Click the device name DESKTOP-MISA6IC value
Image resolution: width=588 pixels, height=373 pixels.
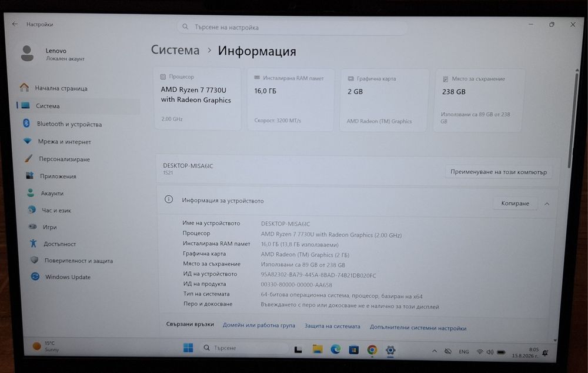point(285,224)
